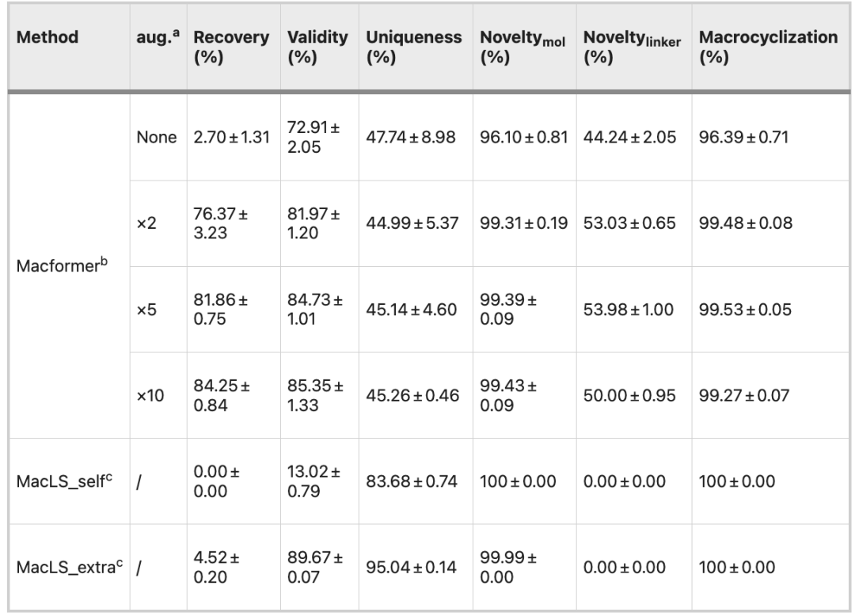The height and width of the screenshot is (616, 855).
Task: Select the MacLS_extra method cell
Action: point(69,568)
